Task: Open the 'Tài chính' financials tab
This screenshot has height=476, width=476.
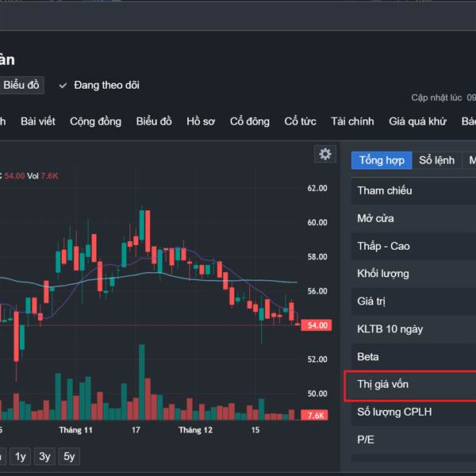Action: pyautogui.click(x=352, y=121)
